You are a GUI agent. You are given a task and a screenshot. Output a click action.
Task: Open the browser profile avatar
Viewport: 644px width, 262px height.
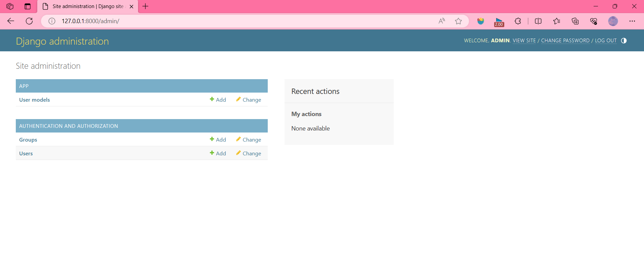(x=613, y=21)
